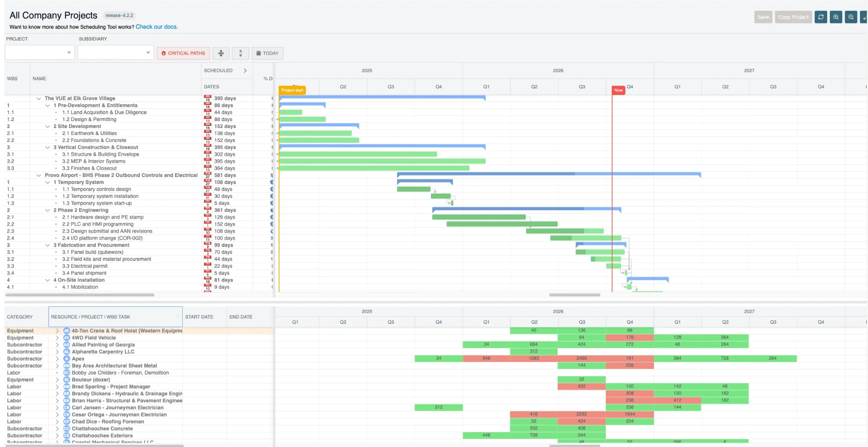868x447 pixels.
Task: Click the Category column header
Action: click(x=26, y=317)
